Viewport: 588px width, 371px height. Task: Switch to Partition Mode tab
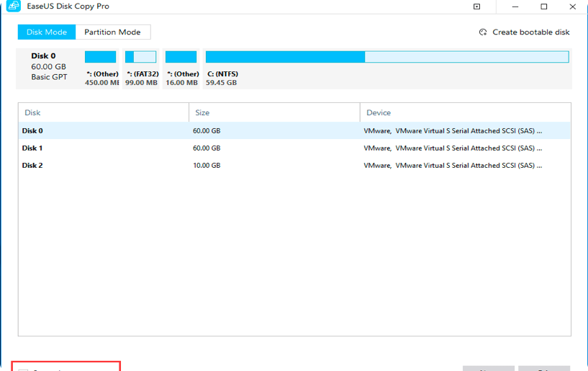[112, 32]
